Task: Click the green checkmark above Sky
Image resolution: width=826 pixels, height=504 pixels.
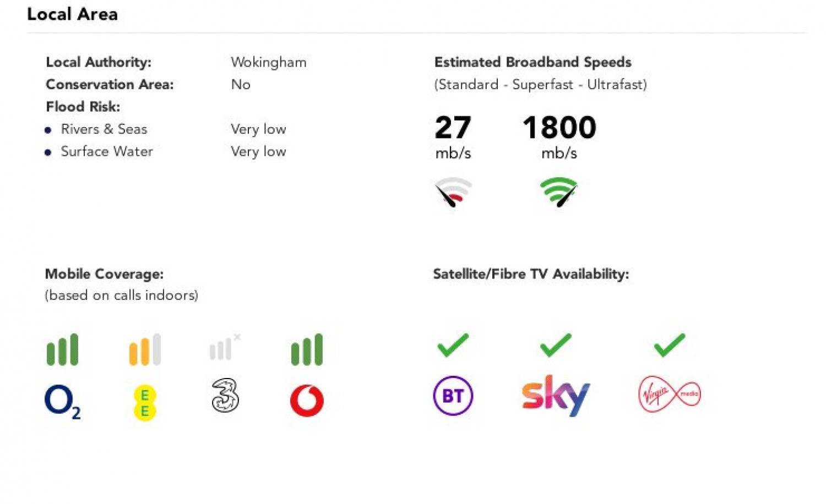Action: (x=556, y=345)
